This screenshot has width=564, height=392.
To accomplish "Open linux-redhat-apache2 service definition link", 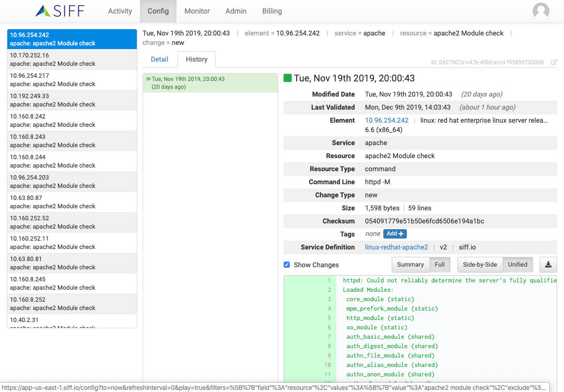I will [396, 247].
